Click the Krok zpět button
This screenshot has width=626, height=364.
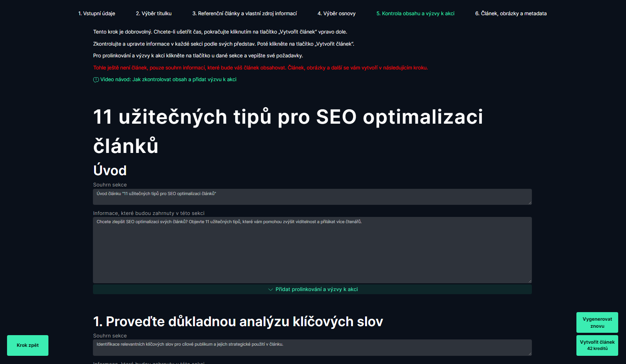[28, 345]
